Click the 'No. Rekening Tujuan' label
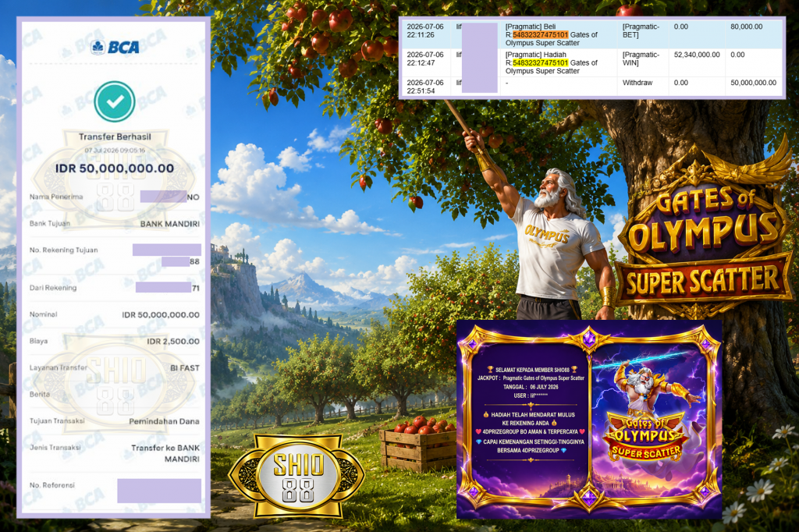This screenshot has height=532, width=799. tap(64, 250)
